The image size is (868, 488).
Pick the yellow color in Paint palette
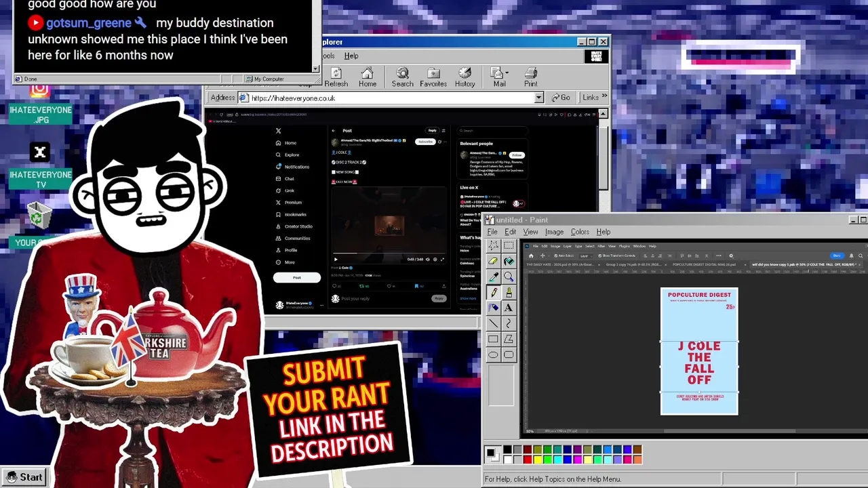538,460
